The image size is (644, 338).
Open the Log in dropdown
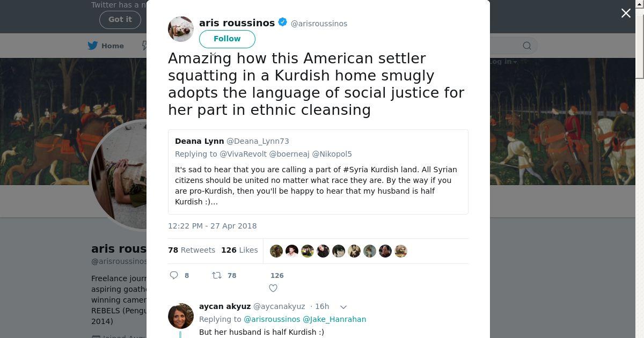(x=502, y=62)
